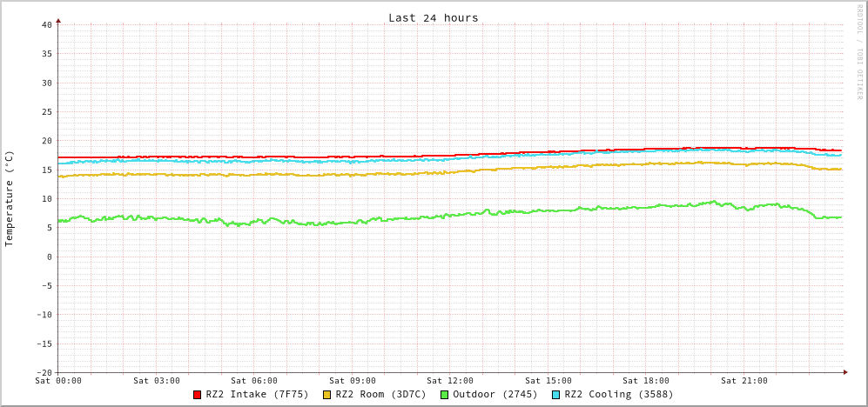Click the green Outdoor legend swatch
The width and height of the screenshot is (868, 407).
(444, 395)
